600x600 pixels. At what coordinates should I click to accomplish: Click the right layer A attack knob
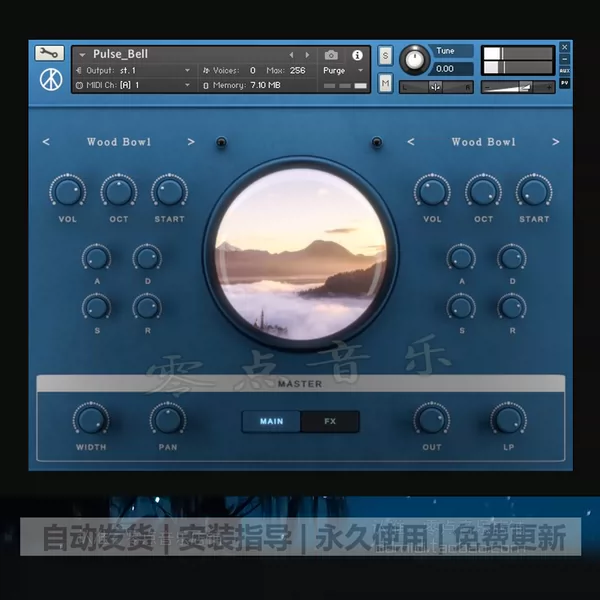click(461, 258)
